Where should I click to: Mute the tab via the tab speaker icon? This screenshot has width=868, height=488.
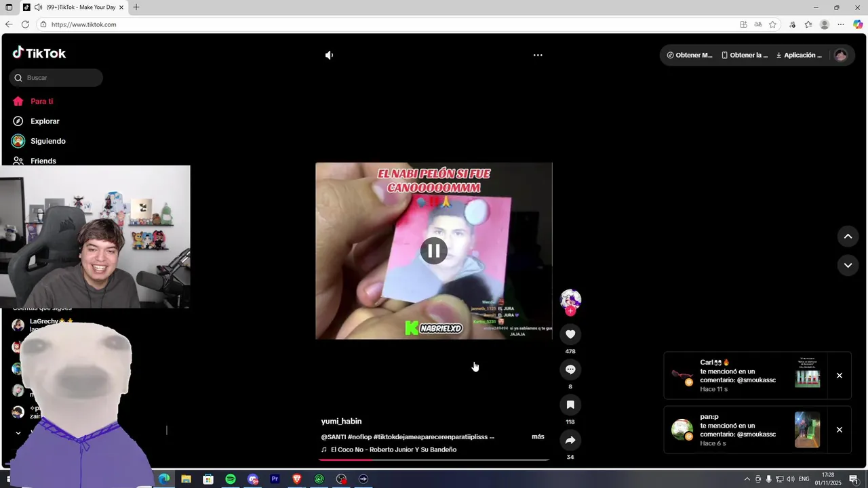[x=38, y=7]
